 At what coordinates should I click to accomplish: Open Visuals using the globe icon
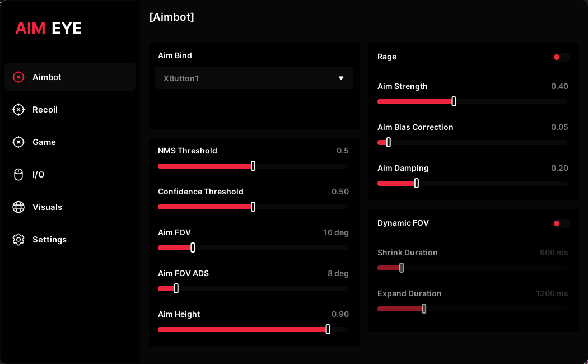coord(18,207)
